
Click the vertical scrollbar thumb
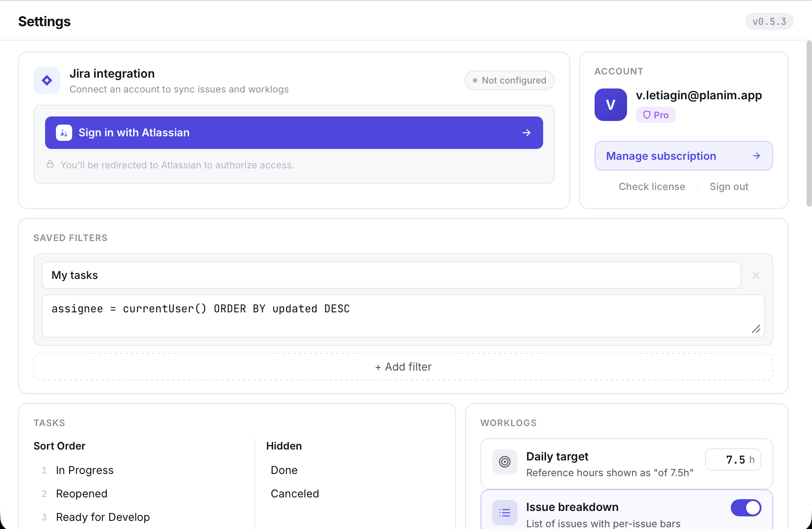coord(809,124)
